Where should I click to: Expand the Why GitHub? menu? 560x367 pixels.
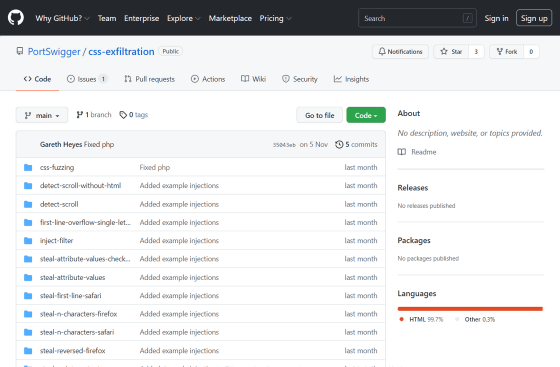pos(62,18)
